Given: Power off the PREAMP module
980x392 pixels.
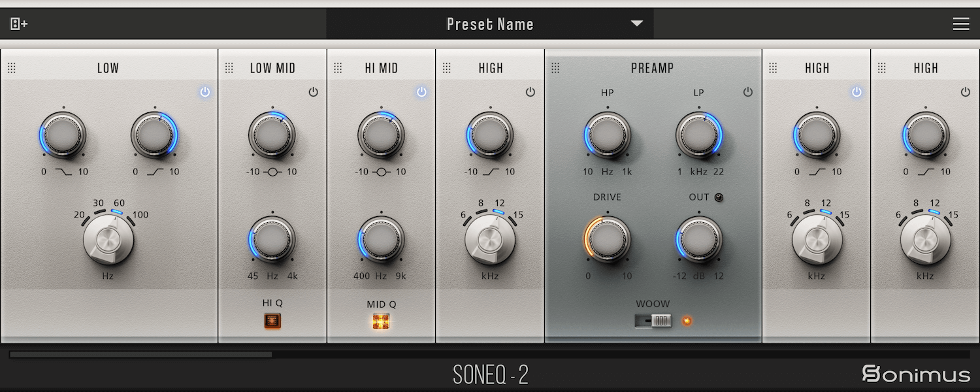Looking at the screenshot, I should [x=748, y=92].
